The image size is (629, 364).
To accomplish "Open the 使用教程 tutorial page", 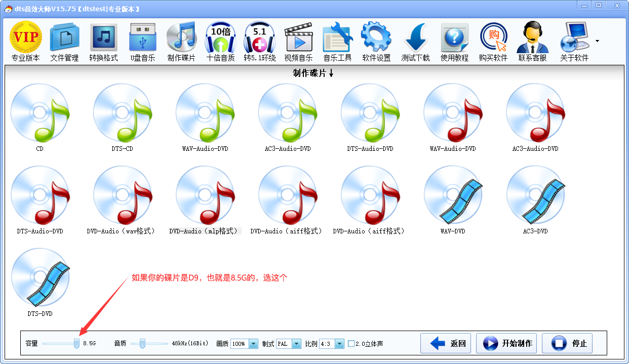I will [x=454, y=41].
